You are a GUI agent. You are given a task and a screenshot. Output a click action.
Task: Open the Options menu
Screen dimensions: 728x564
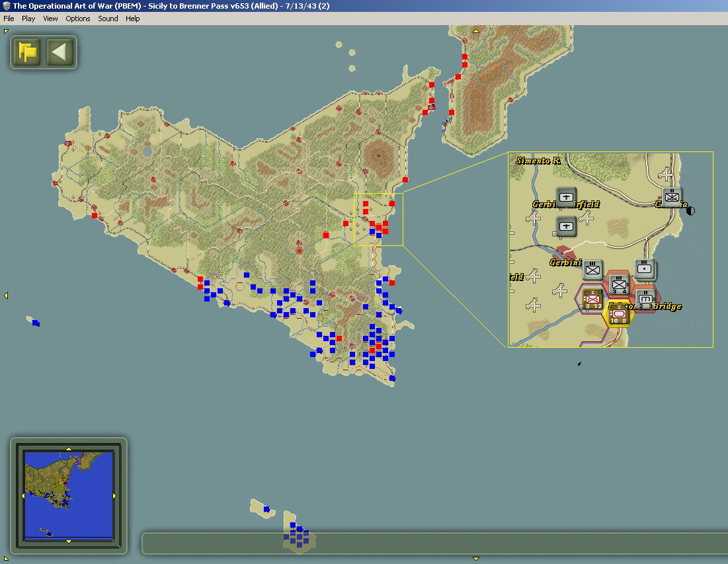[x=77, y=19]
